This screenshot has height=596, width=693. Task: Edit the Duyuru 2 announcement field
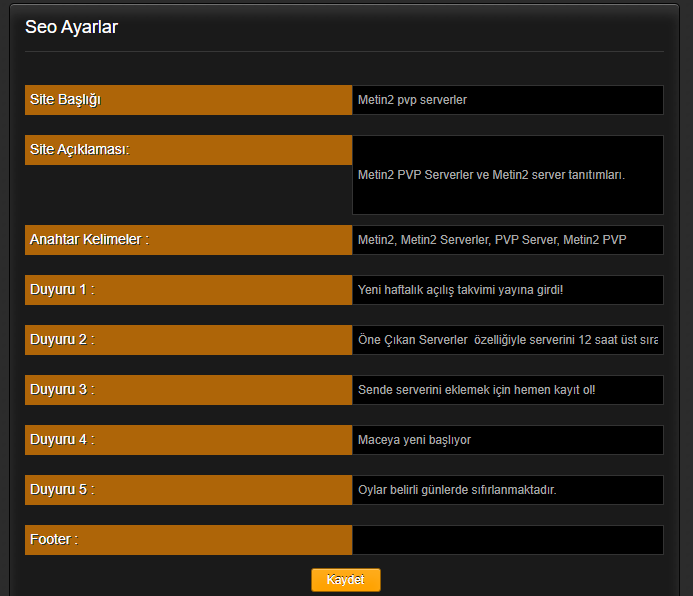pyautogui.click(x=508, y=340)
